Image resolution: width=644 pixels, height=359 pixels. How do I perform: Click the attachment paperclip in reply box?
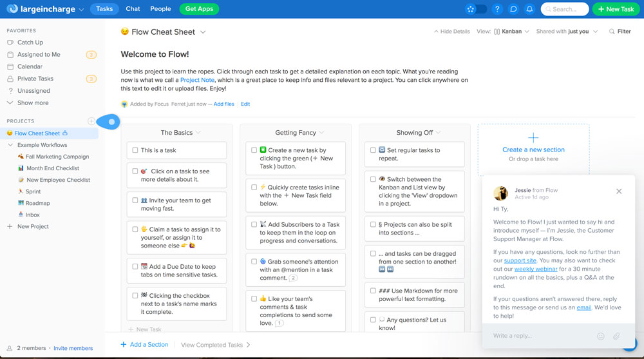616,336
